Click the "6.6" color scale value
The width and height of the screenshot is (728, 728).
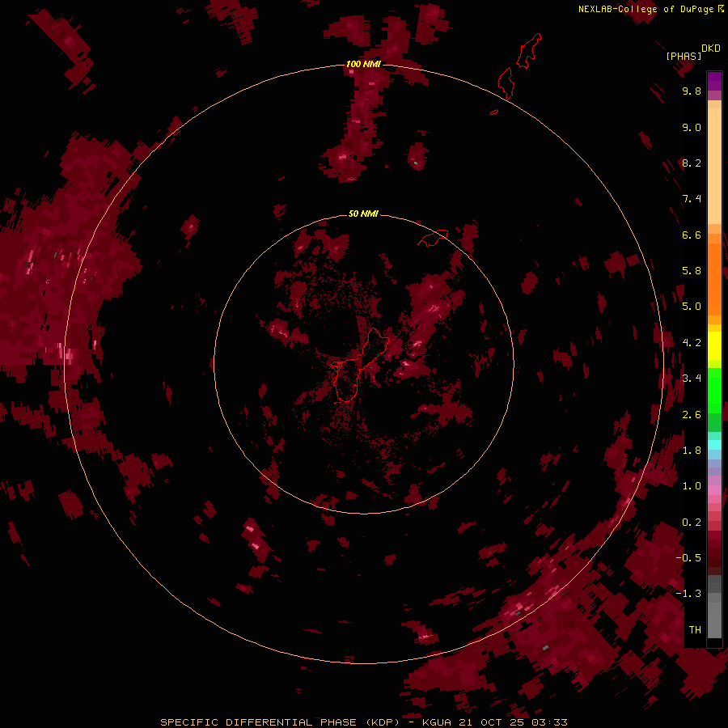click(692, 235)
